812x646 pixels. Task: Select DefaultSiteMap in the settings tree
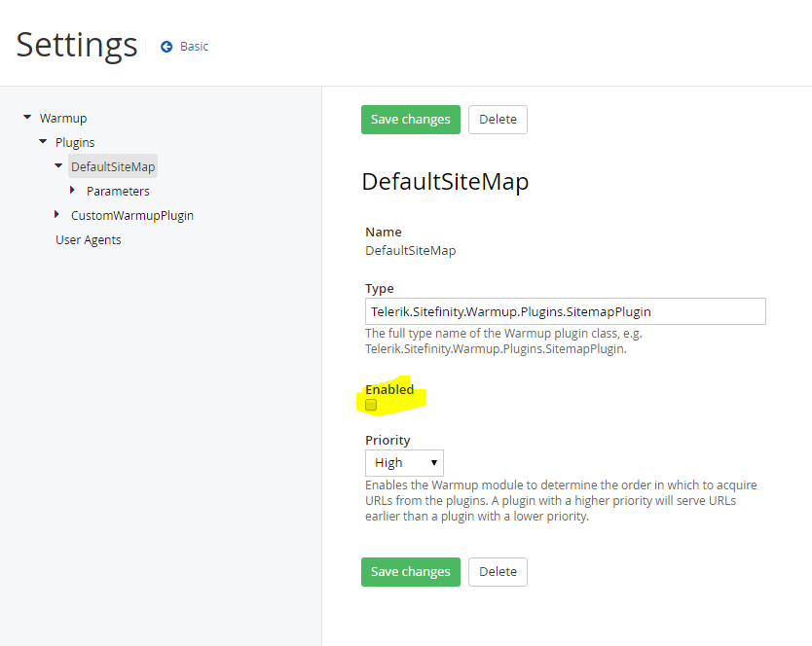click(x=113, y=166)
